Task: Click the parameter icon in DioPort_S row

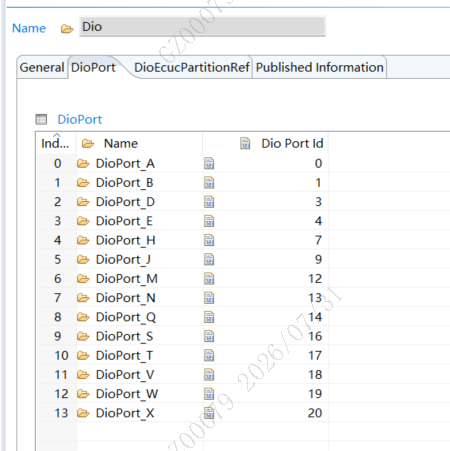Action: point(209,337)
